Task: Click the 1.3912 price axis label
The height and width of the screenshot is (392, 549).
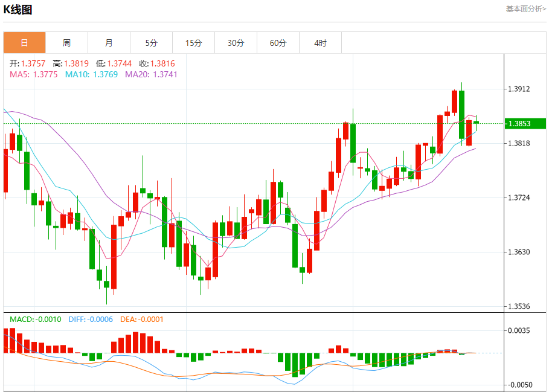Action: pyautogui.click(x=519, y=89)
